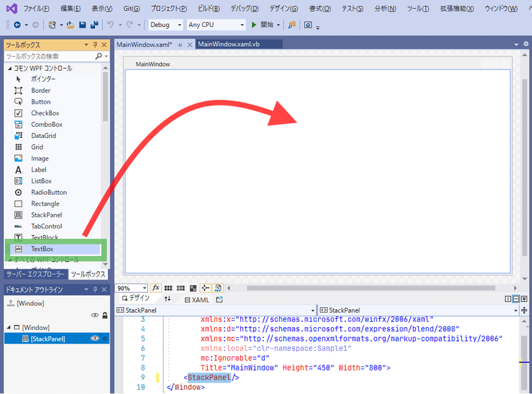Viewport: 532px width, 394px height.
Task: Toggle visibility eye for StackPanel row
Action: (x=95, y=339)
